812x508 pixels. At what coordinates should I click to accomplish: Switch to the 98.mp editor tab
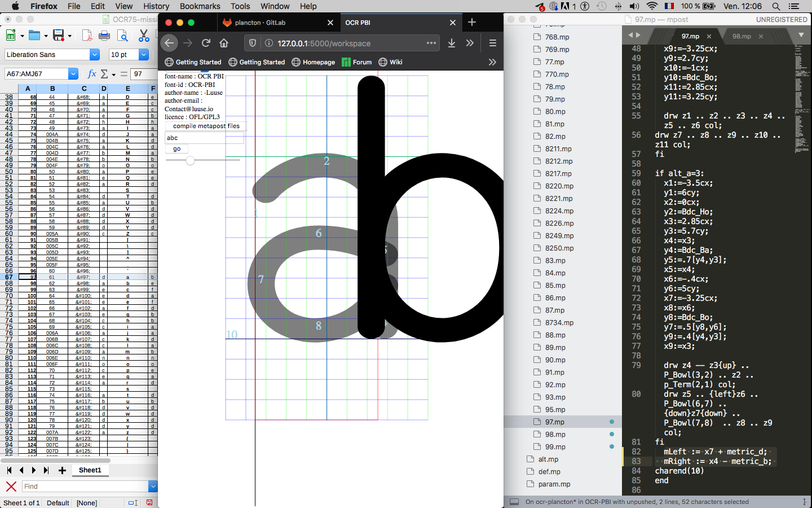(742, 36)
